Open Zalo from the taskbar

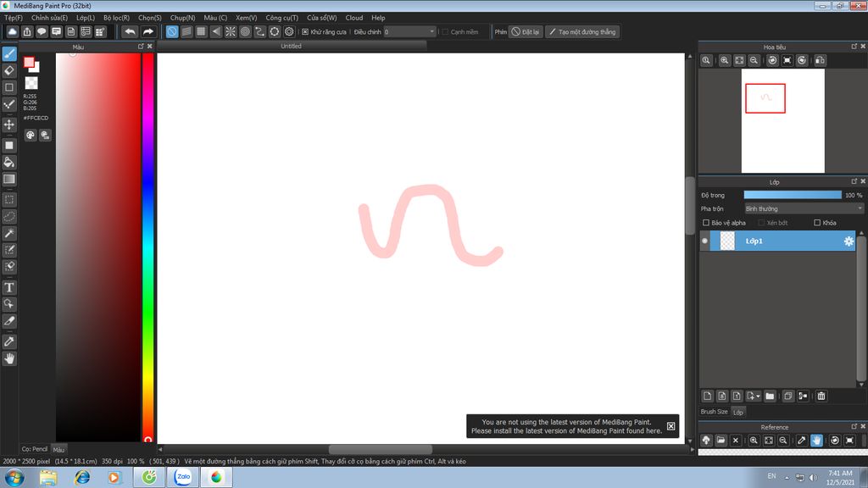point(183,477)
